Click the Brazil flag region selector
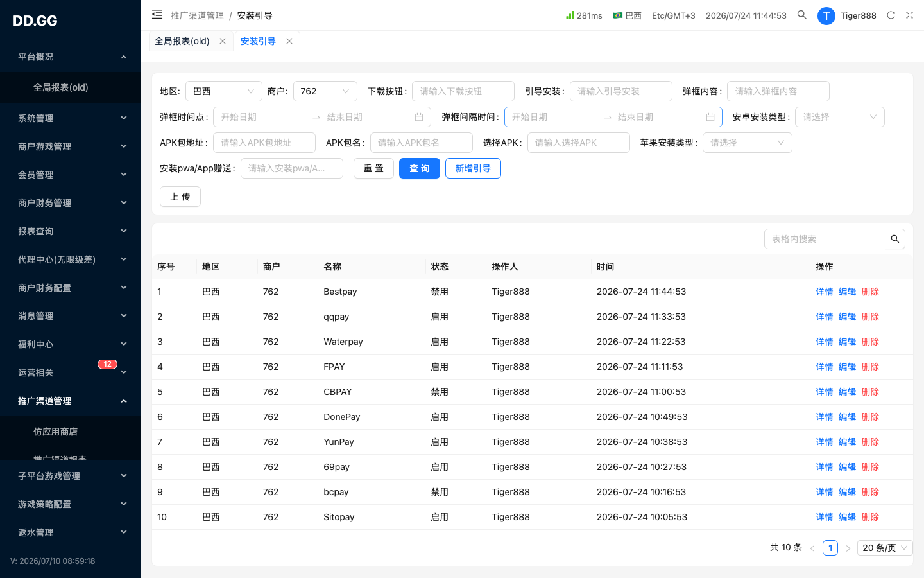The image size is (924, 578). click(x=627, y=15)
